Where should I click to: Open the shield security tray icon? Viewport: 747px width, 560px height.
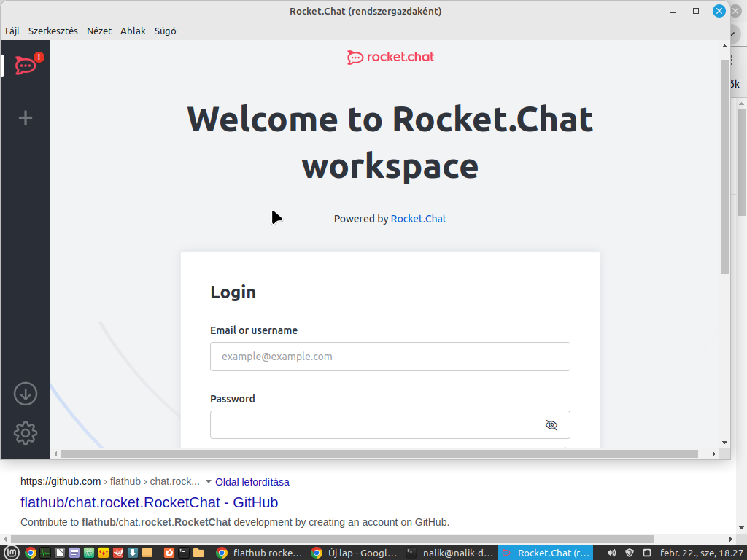pyautogui.click(x=630, y=553)
